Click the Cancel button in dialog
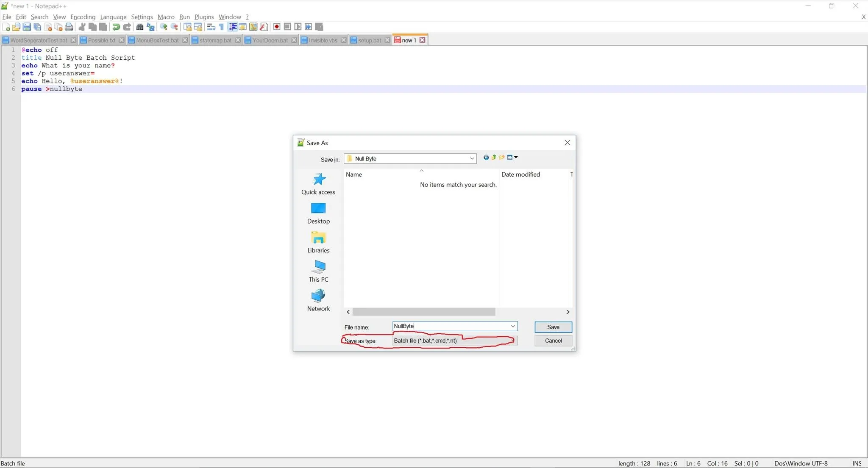 (x=553, y=341)
